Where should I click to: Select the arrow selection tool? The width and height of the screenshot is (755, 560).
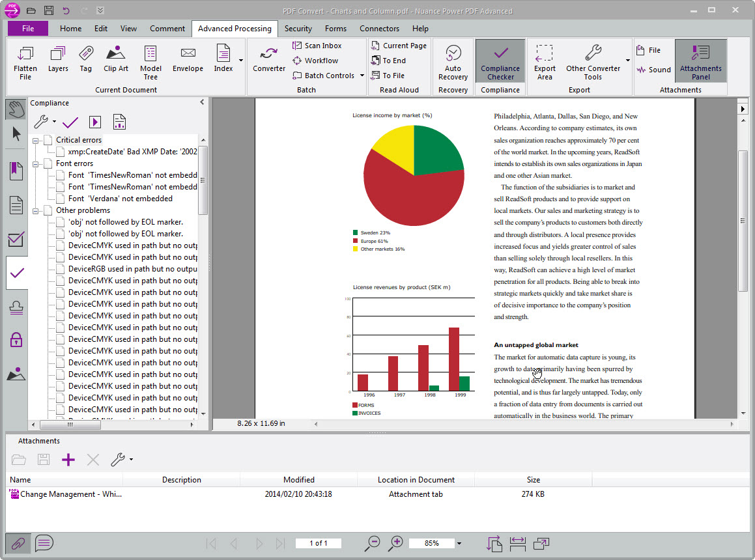tap(16, 134)
